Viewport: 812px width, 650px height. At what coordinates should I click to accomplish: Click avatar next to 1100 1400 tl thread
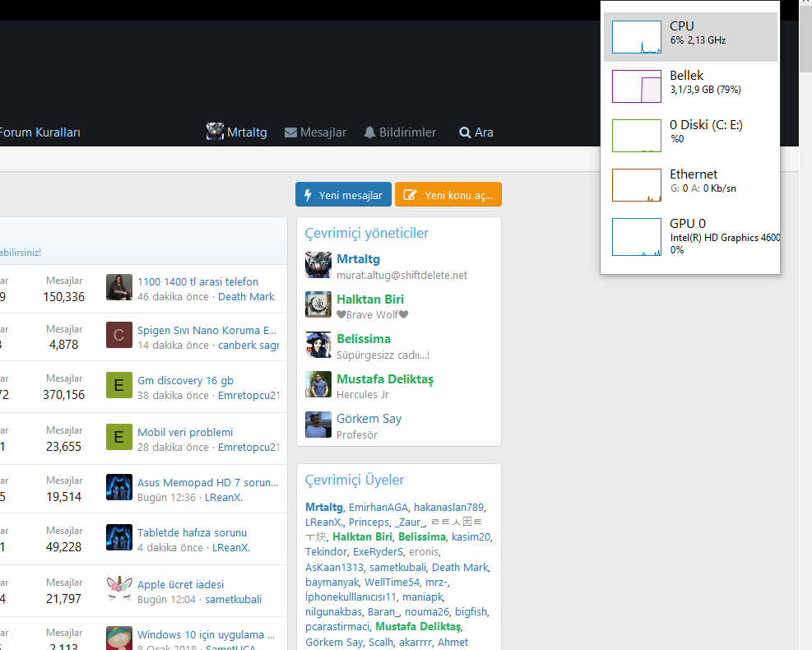119,287
